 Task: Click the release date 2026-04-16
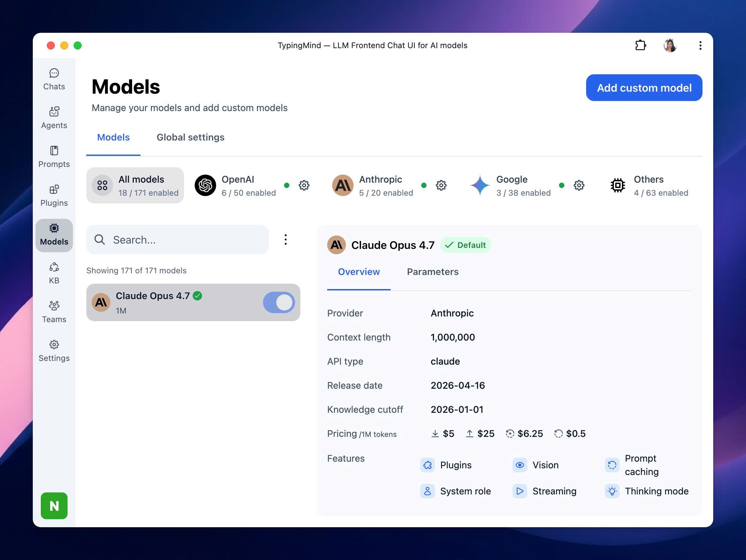(458, 386)
